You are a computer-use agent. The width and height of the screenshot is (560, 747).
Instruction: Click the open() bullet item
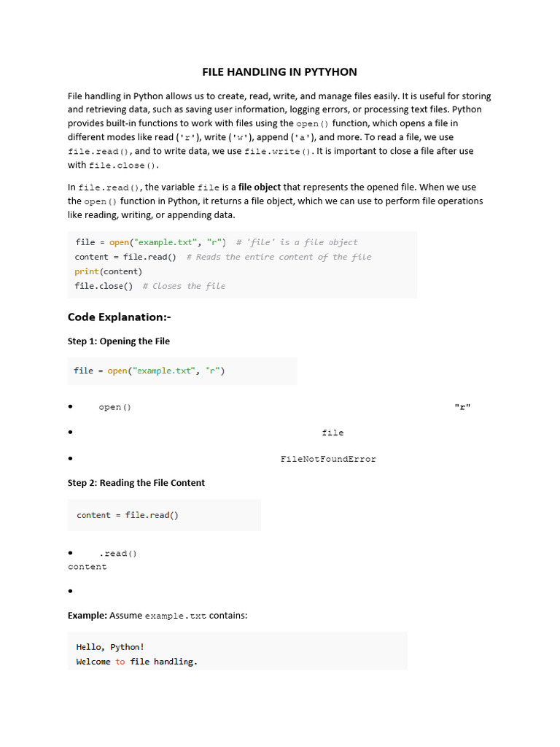(115, 407)
